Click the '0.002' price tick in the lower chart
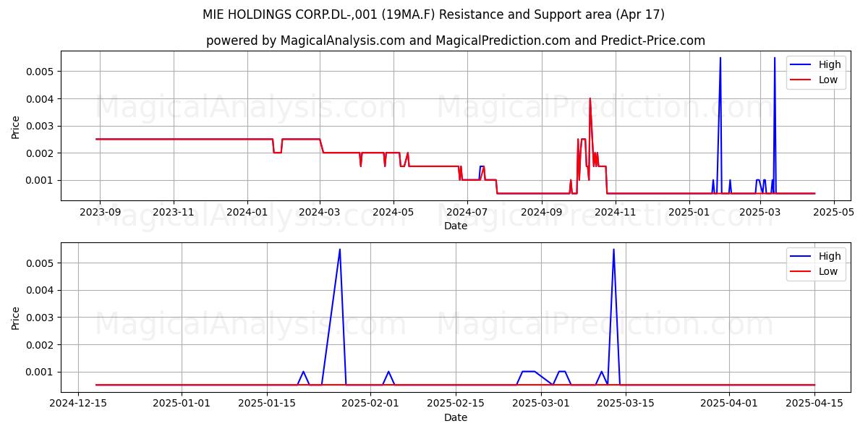The width and height of the screenshot is (868, 434). coord(41,344)
